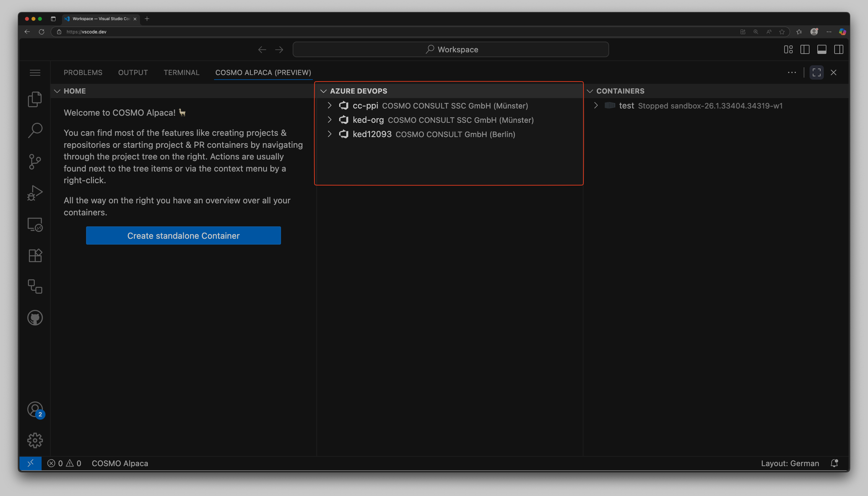Open the Remote Explorer view
The height and width of the screenshot is (496, 868).
(x=35, y=224)
